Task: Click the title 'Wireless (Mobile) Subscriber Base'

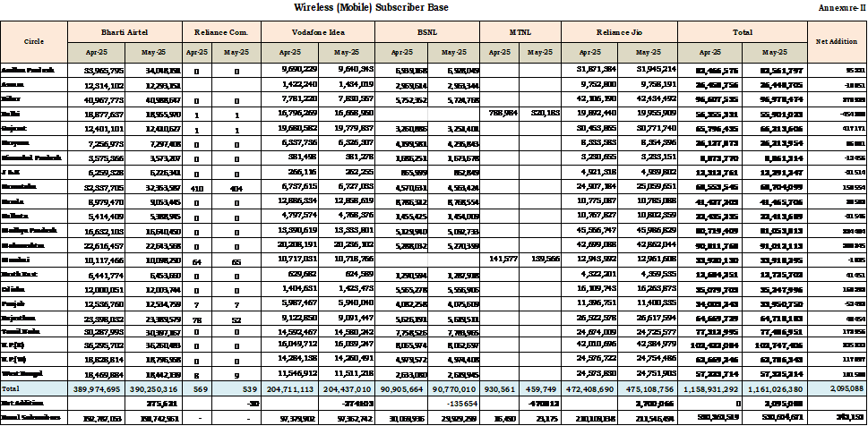Action: pos(371,7)
